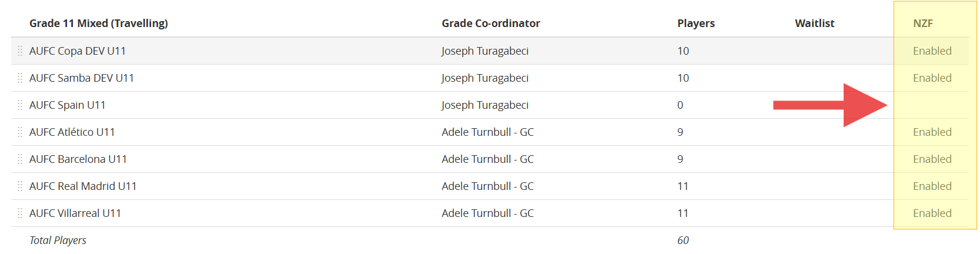The image size is (980, 254).
Task: Click the drag grip of AUFC Villarreal U11
Action: pos(20,213)
